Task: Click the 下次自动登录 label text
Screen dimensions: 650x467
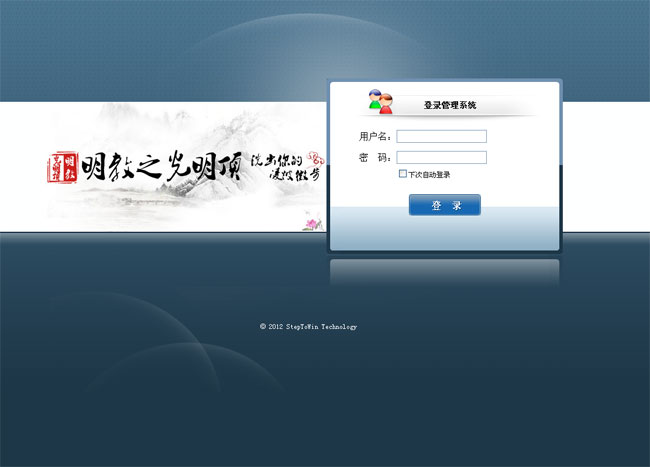Action: point(430,175)
